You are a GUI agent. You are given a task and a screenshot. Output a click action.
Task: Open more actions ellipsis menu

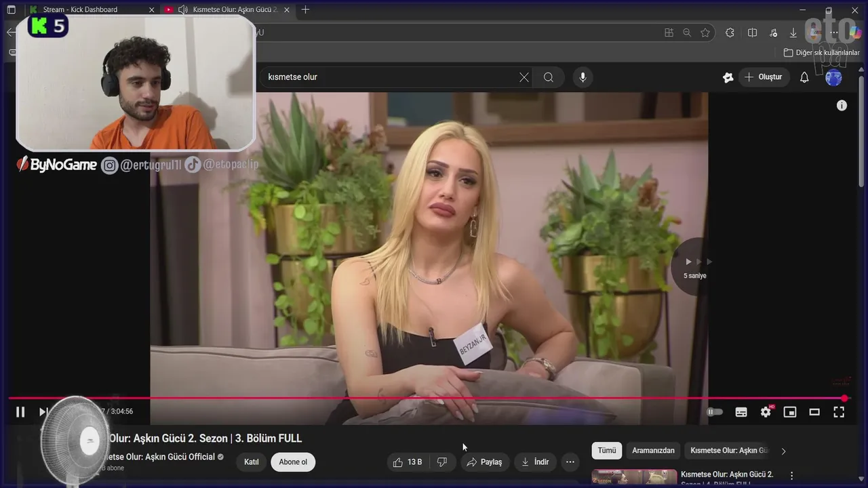pos(570,462)
